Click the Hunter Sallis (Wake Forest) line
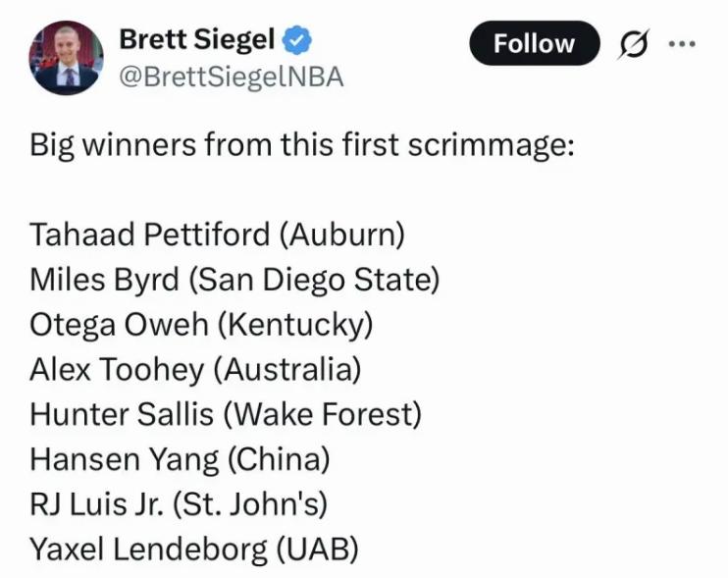Screen dimensions: 728x578 226,414
